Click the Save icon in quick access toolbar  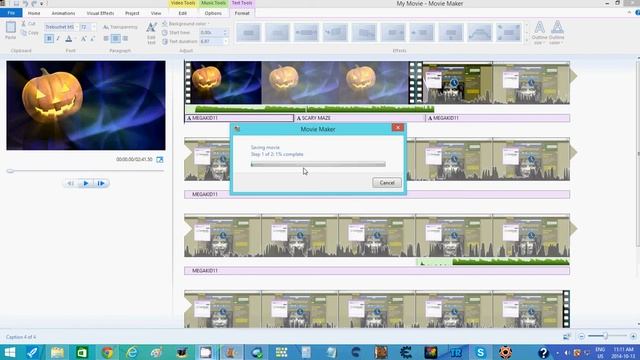(x=17, y=3)
